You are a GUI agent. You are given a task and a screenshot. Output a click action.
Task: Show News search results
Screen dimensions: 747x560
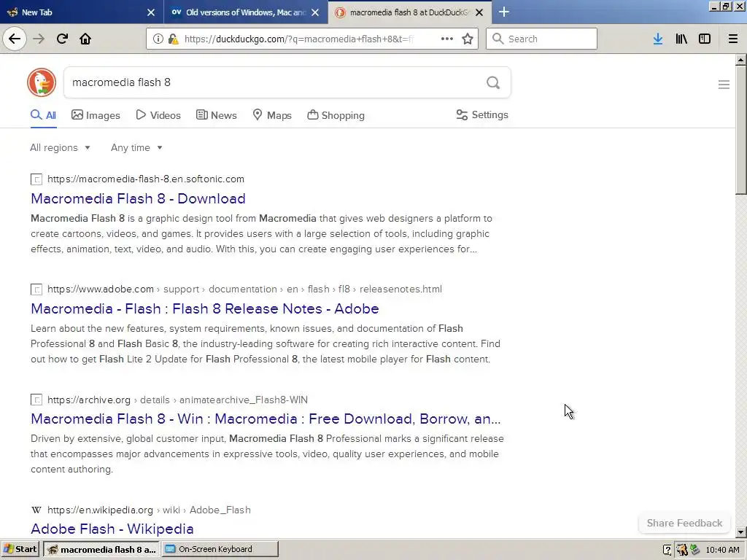pos(216,115)
